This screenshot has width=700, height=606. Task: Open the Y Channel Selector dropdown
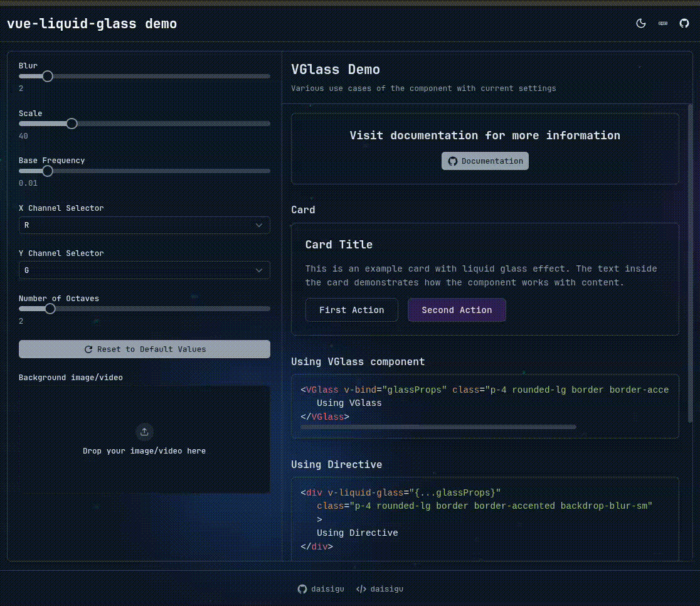[x=144, y=270]
